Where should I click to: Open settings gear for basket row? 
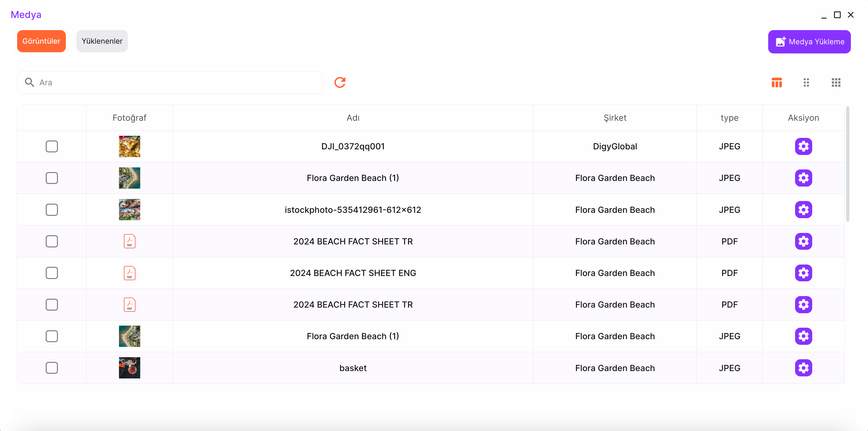point(803,368)
